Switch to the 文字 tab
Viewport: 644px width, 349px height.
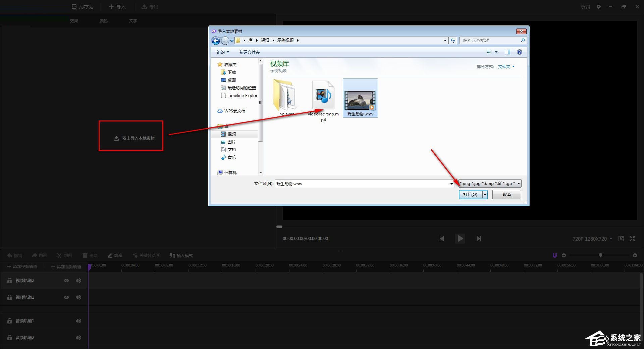133,21
